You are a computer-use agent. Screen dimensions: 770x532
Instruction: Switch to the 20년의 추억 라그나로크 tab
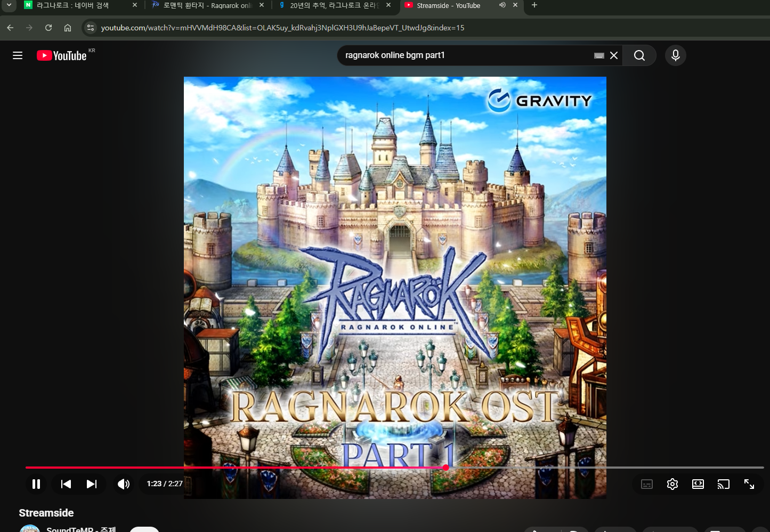(333, 5)
